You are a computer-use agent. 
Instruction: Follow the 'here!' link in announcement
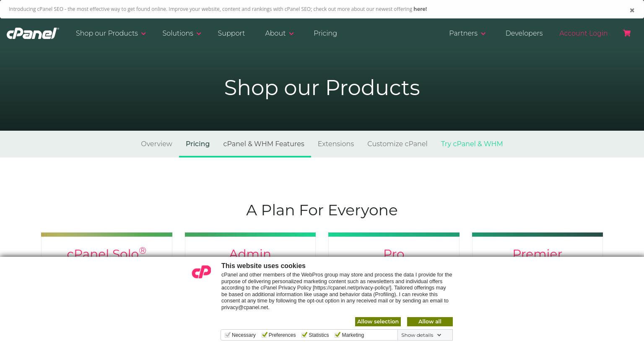420,9
